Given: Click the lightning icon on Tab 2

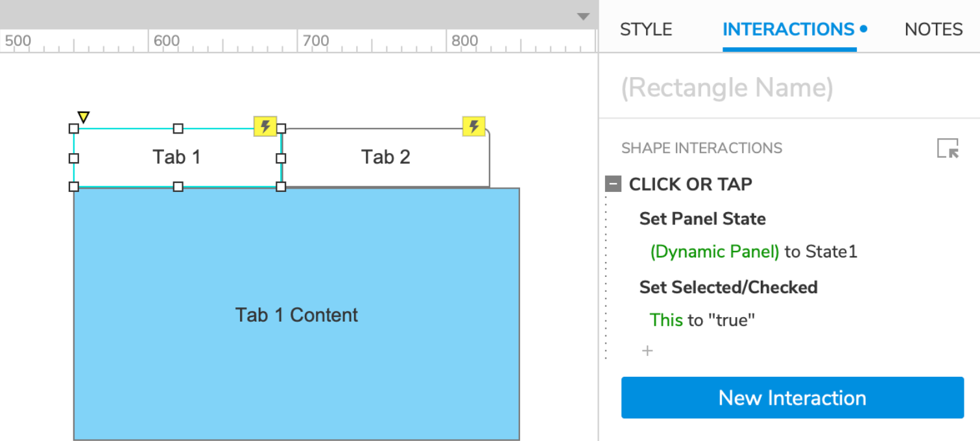Looking at the screenshot, I should (x=473, y=126).
